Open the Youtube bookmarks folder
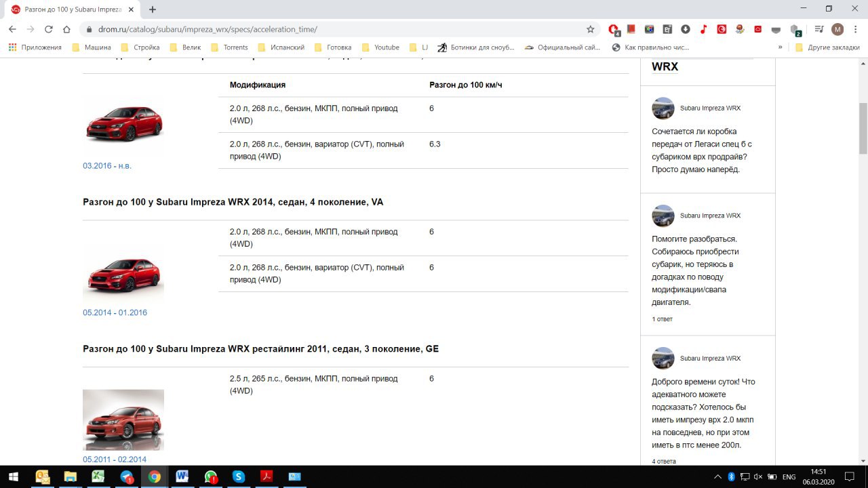 point(380,47)
